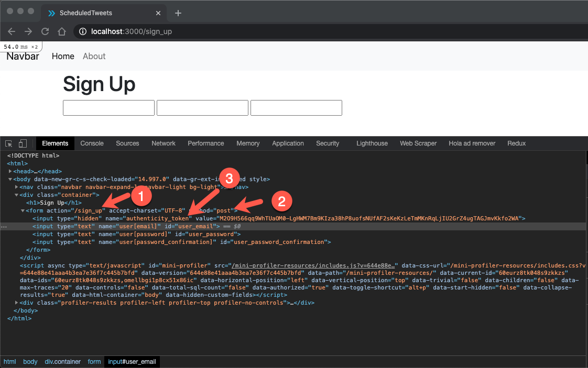The width and height of the screenshot is (588, 368).
Task: Open the Lighthouse DevTools tab
Action: [x=372, y=143]
